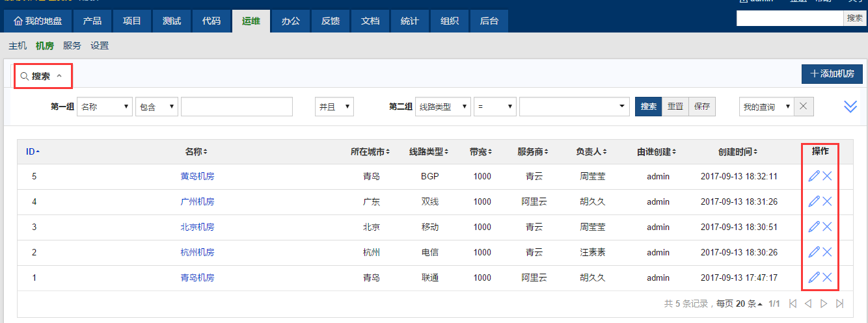Go to next page arrow in pagination
Viewport: 868px width, 323px height.
(x=824, y=304)
